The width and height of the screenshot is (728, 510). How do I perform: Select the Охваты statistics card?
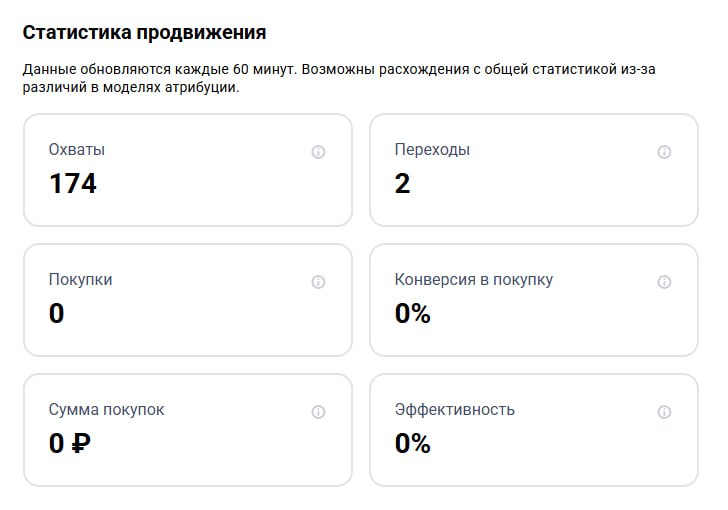point(188,170)
